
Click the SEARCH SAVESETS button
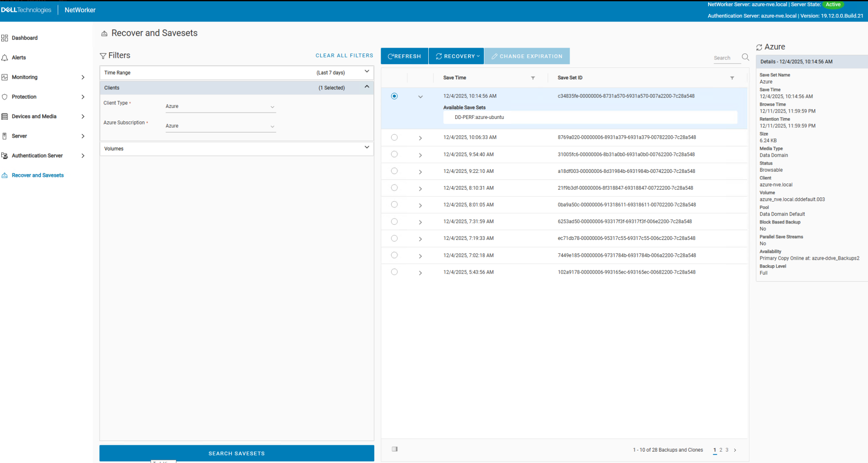236,453
